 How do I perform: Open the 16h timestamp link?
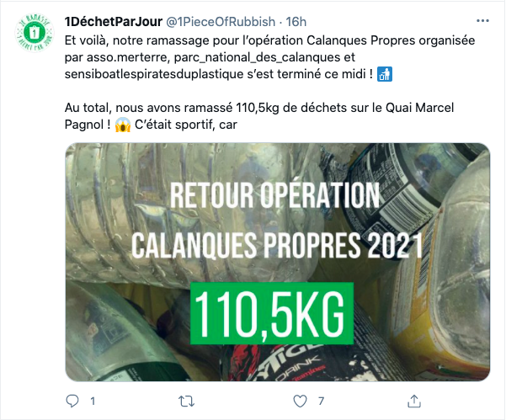(x=296, y=22)
